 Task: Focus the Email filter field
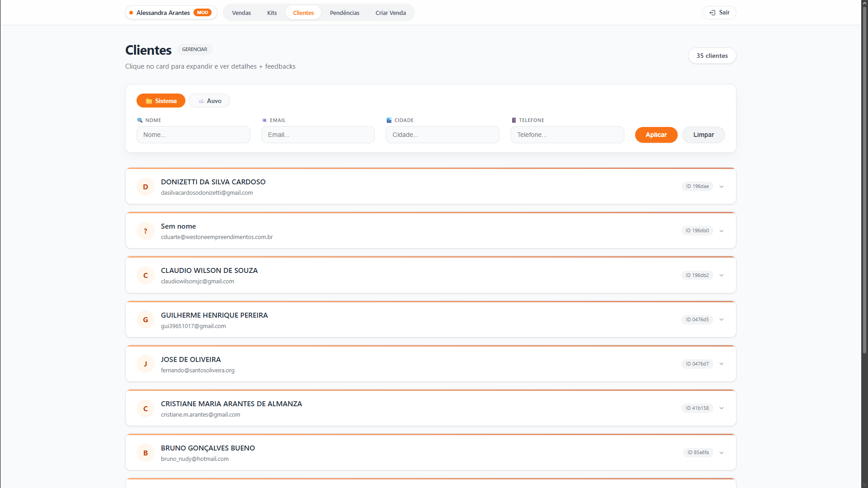tap(318, 135)
